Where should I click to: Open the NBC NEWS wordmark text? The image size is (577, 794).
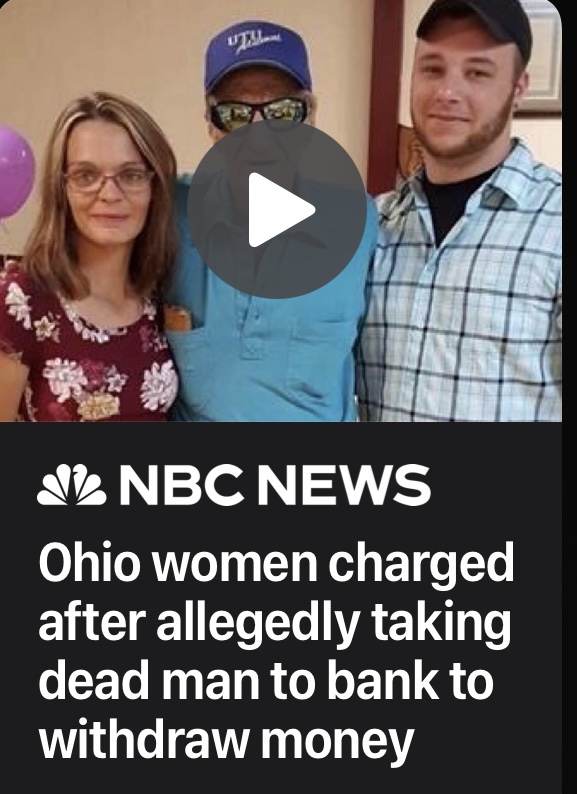point(275,486)
